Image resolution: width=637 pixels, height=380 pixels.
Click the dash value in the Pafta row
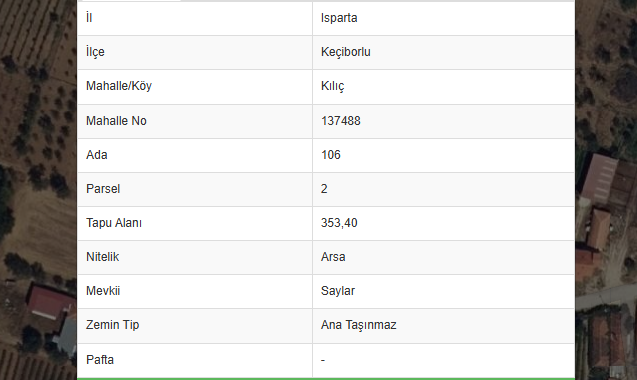pyautogui.click(x=323, y=360)
